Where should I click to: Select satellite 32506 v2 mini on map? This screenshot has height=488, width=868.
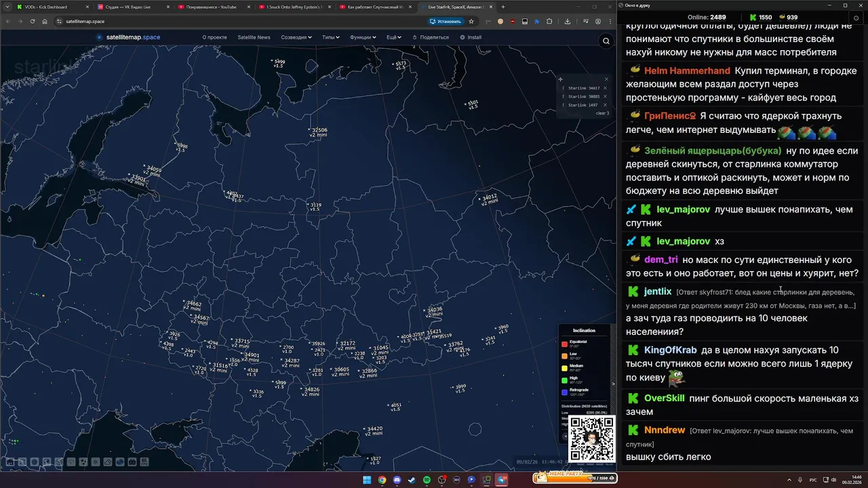coord(319,132)
